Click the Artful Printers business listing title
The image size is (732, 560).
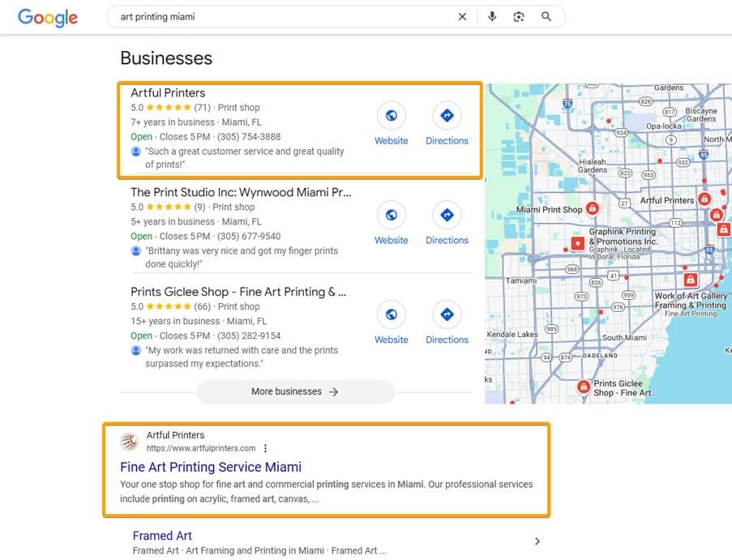pyautogui.click(x=168, y=93)
